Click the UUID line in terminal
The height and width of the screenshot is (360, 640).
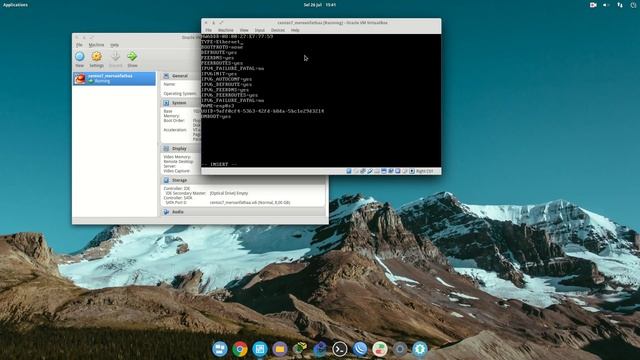(x=262, y=111)
